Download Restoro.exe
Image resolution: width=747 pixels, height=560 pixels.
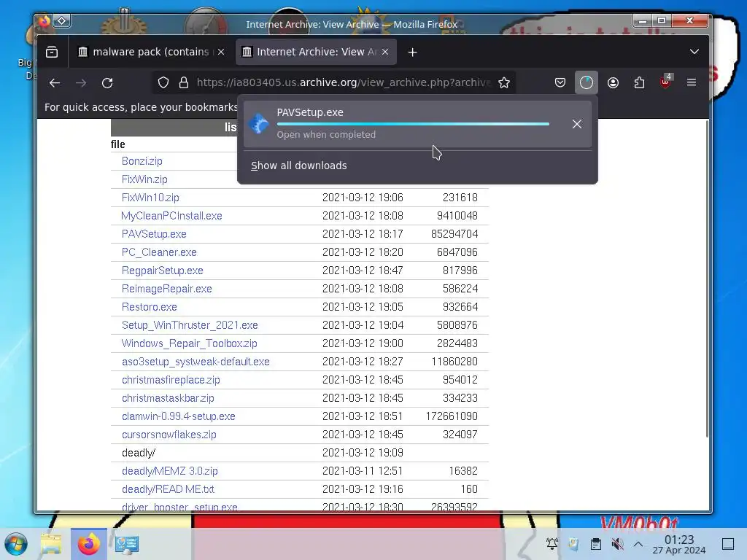pos(149,307)
